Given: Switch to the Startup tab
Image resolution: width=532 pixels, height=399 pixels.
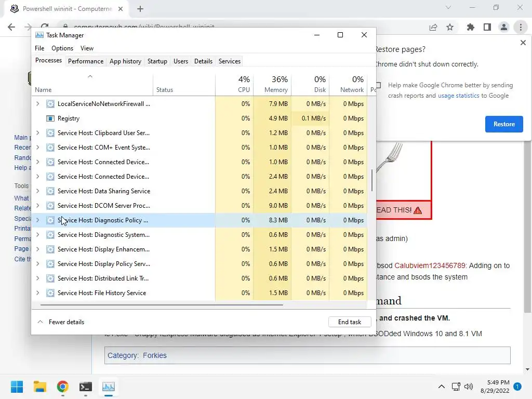Looking at the screenshot, I should pyautogui.click(x=157, y=61).
